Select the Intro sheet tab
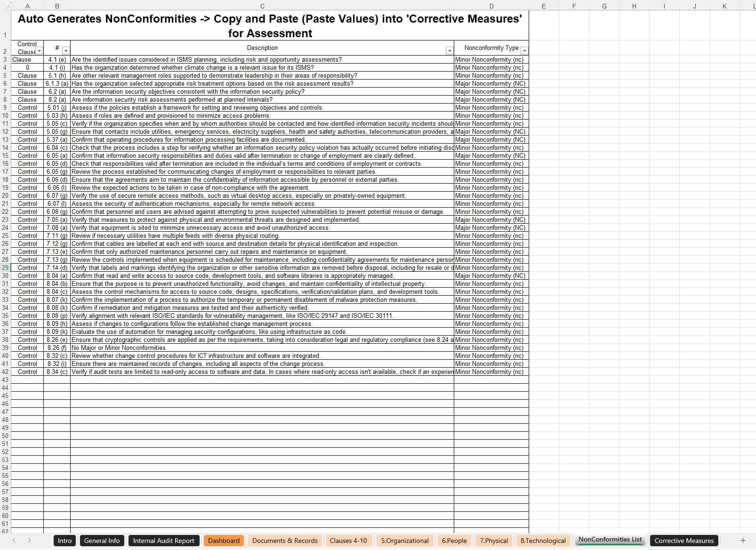756x550 pixels. 64,541
